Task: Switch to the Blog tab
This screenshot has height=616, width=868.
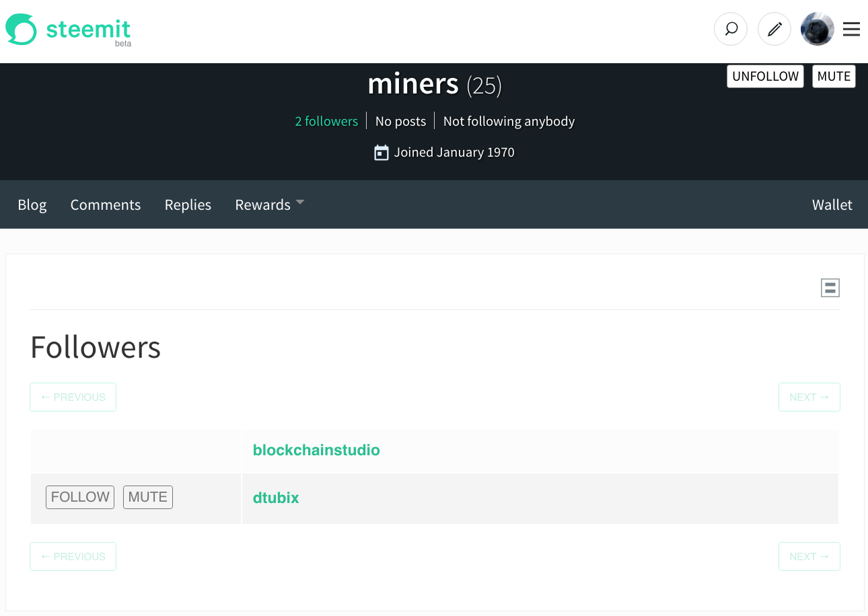Action: tap(32, 204)
